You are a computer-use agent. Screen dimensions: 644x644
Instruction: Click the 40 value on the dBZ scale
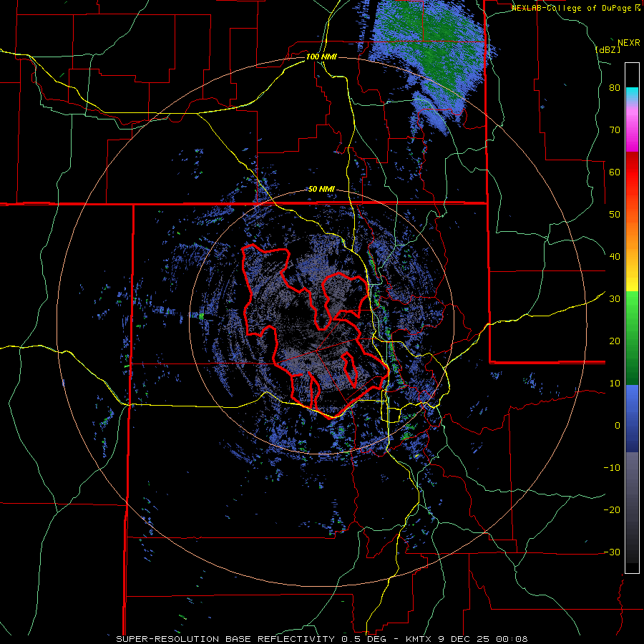pyautogui.click(x=615, y=257)
